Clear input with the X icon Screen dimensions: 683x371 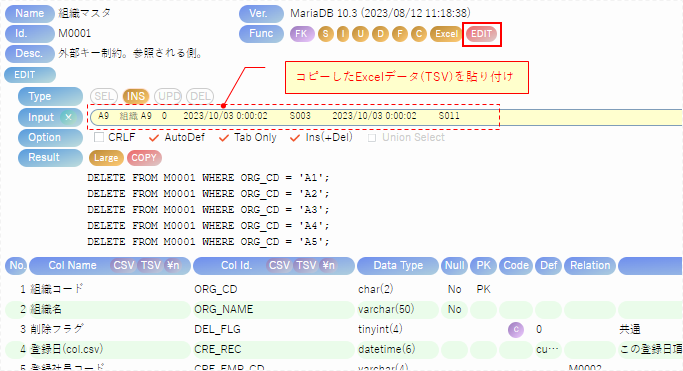coord(68,117)
